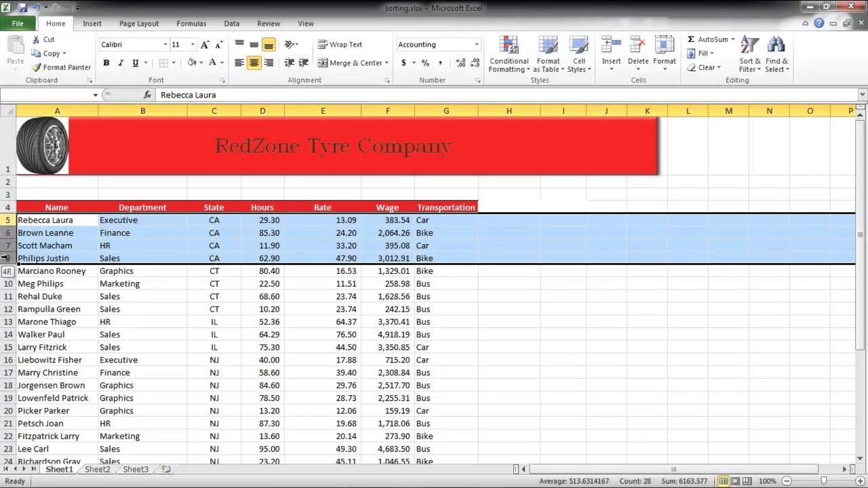Open the Accounting number format dropdown

click(x=477, y=45)
